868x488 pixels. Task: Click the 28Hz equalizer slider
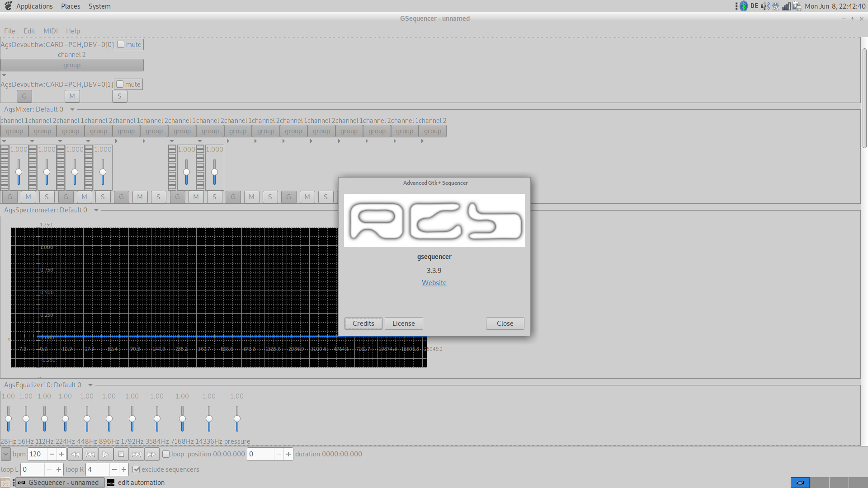click(8, 418)
